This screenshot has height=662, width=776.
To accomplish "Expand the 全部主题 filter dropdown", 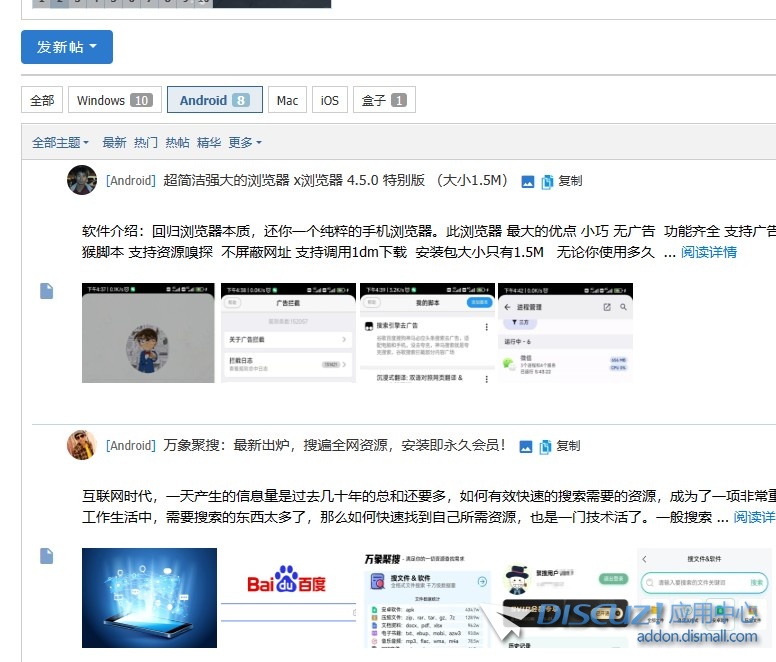I will [60, 143].
